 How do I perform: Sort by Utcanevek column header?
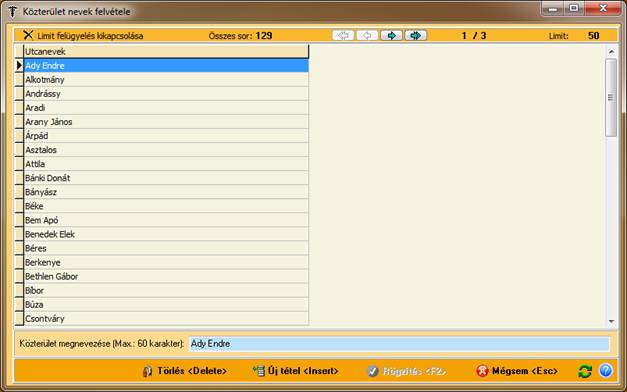[166, 52]
